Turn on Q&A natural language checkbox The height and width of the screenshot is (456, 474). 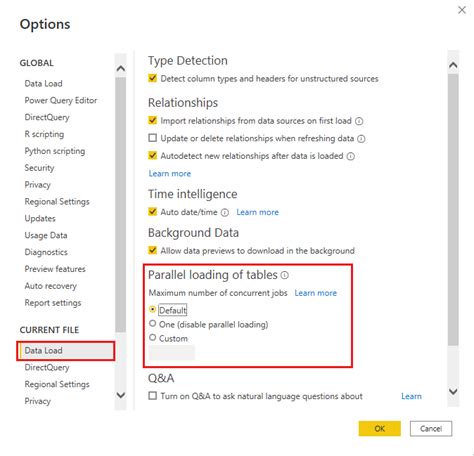coord(153,396)
